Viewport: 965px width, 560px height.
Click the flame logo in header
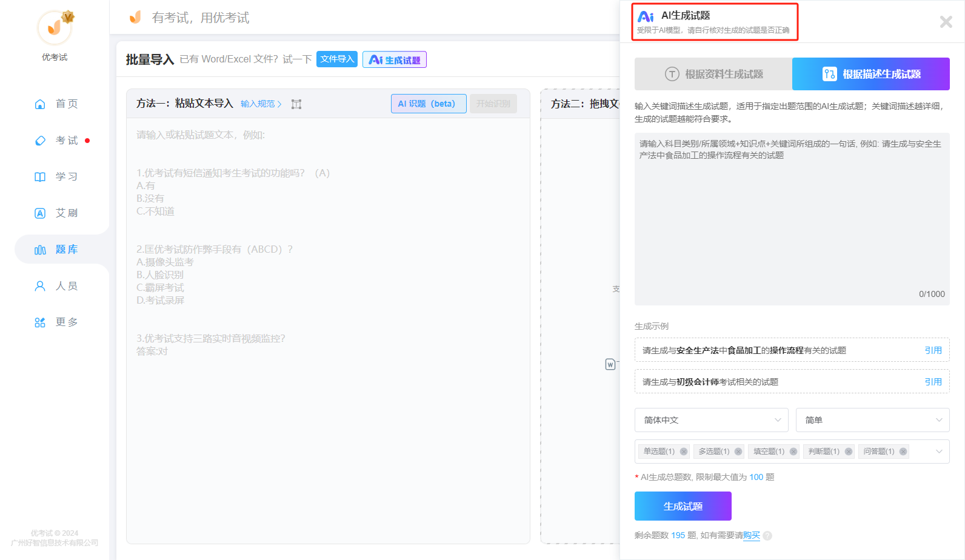(136, 17)
